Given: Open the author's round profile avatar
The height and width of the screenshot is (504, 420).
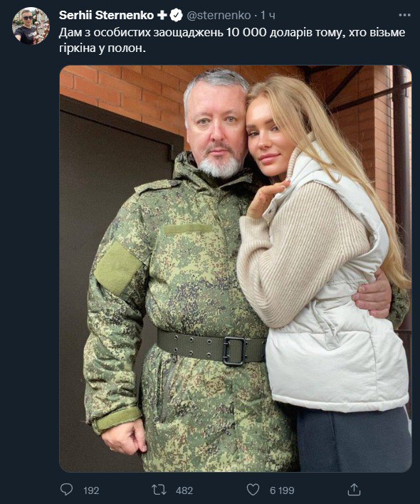Looking at the screenshot, I should point(31,26).
